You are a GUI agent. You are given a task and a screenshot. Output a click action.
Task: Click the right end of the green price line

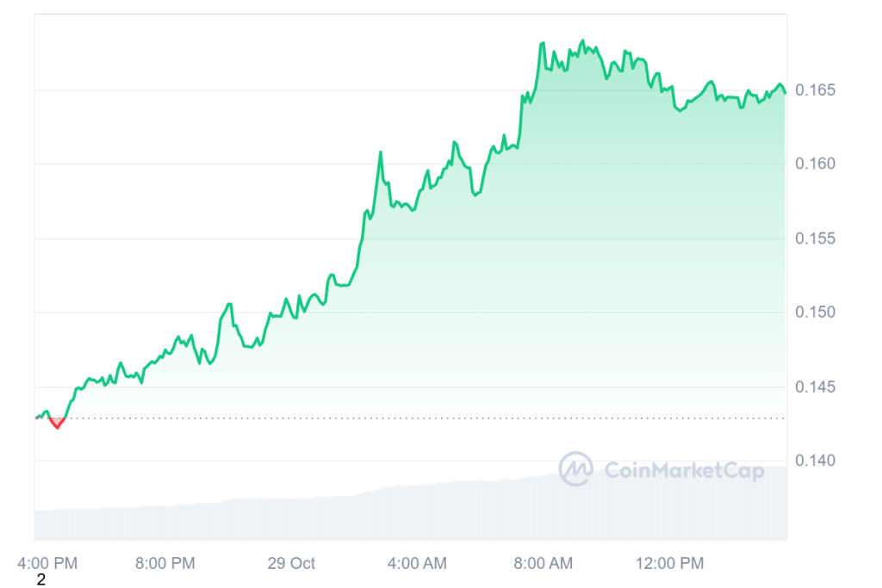point(785,93)
